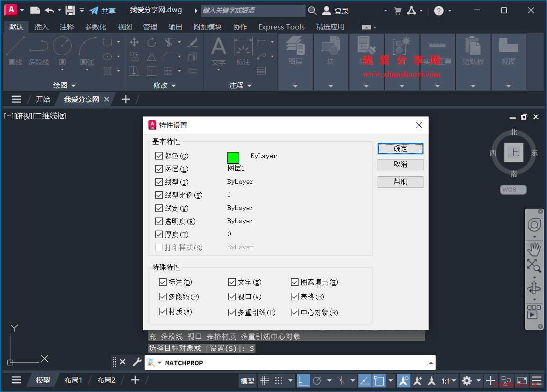The height and width of the screenshot is (392, 547).
Task: Switch to the 布局1 layout tab
Action: pos(73,380)
